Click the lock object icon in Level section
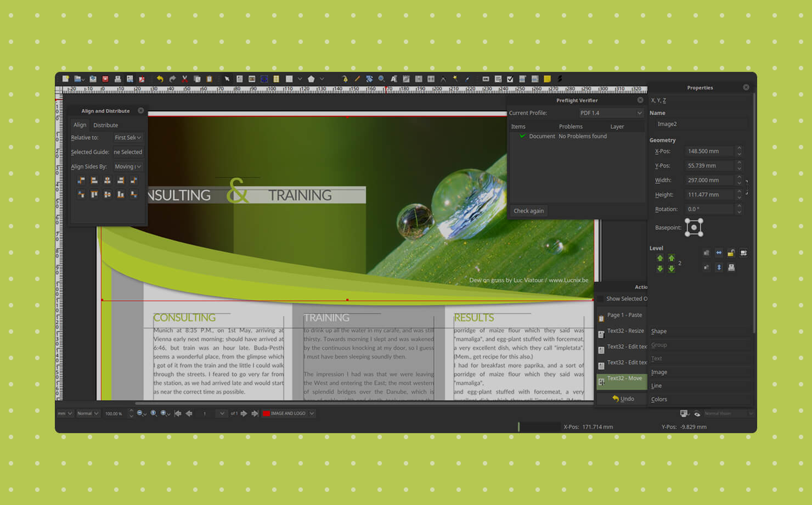The width and height of the screenshot is (812, 505). point(731,252)
